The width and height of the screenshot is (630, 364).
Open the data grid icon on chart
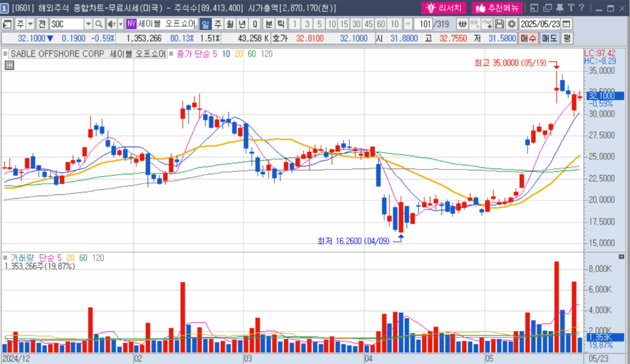point(9,65)
